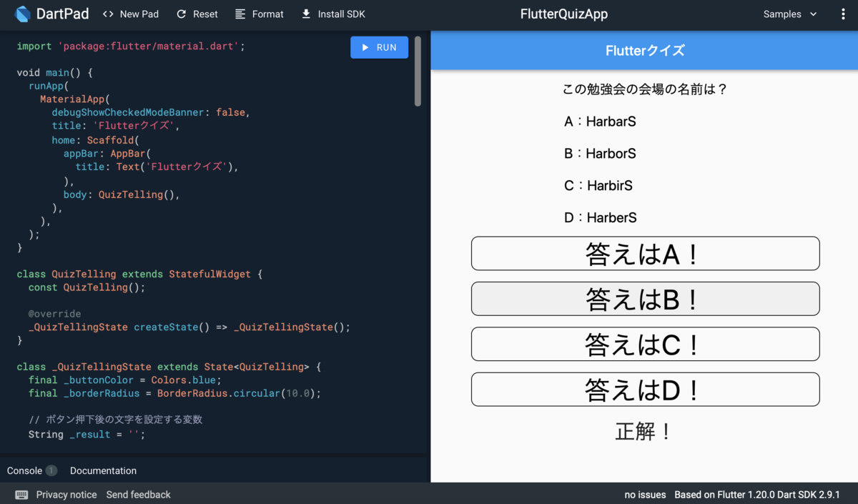Screen dimensions: 858x504
Task: Click the 答えはD！ answer button
Action: pos(645,390)
